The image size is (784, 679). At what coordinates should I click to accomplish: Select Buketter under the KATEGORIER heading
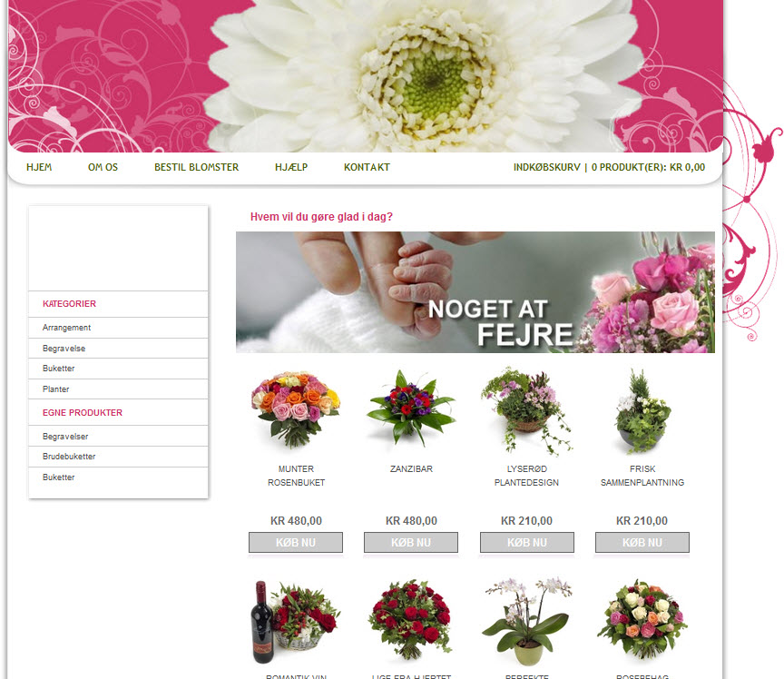(x=58, y=369)
